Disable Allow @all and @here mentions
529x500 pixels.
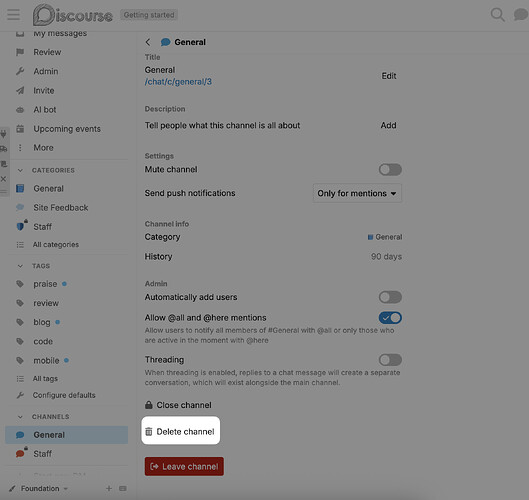[390, 317]
